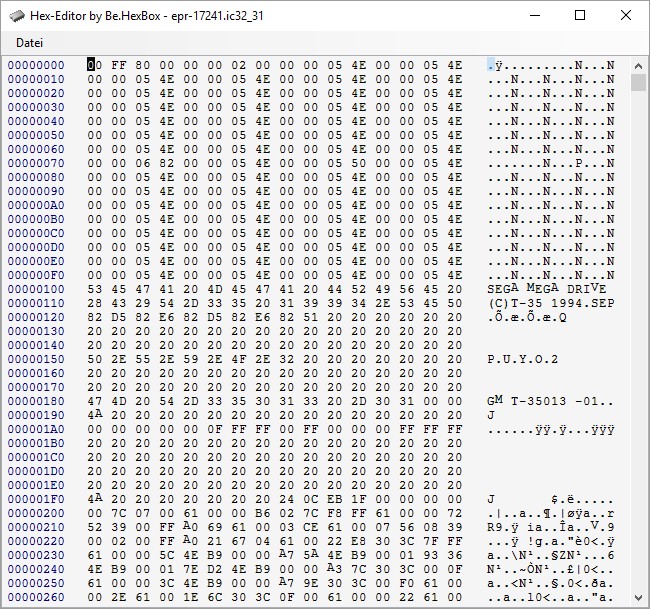The height and width of the screenshot is (609, 650).
Task: Click the vertical scrollbar thumb
Action: point(639,82)
